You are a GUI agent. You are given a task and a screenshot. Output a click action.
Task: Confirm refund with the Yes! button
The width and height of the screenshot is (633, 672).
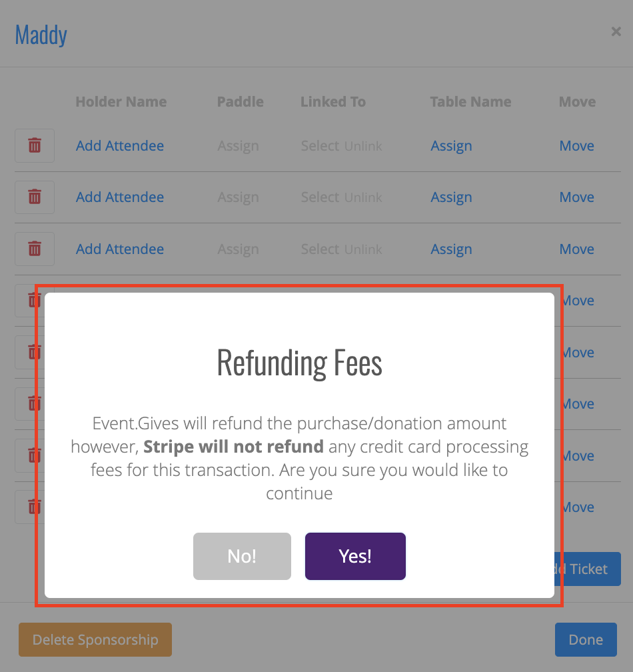[355, 556]
